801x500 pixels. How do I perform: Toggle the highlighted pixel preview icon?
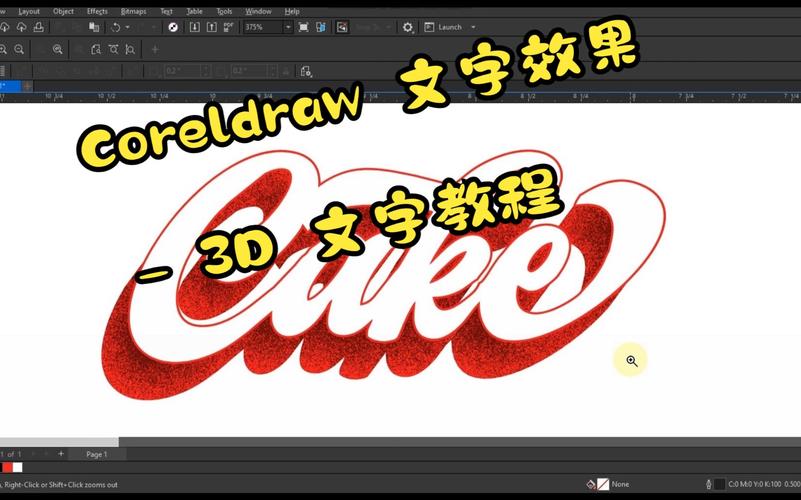pos(342,27)
